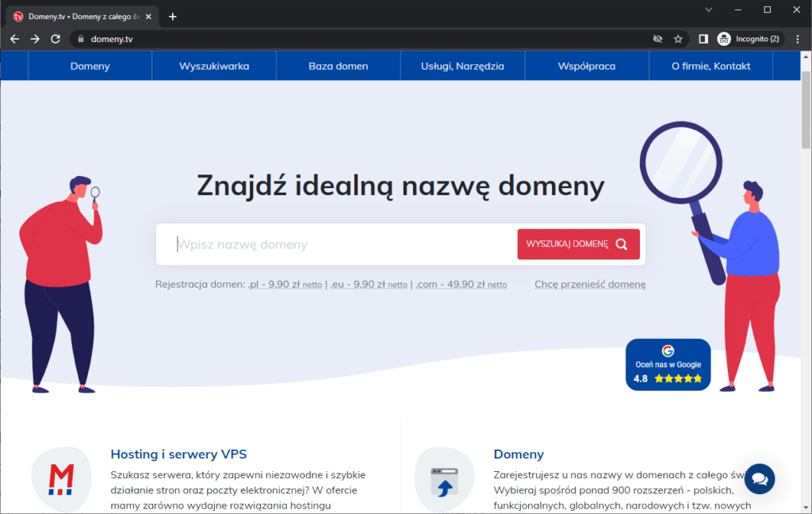812x514 pixels.
Task: Open the chat bubble widget
Action: point(760,478)
